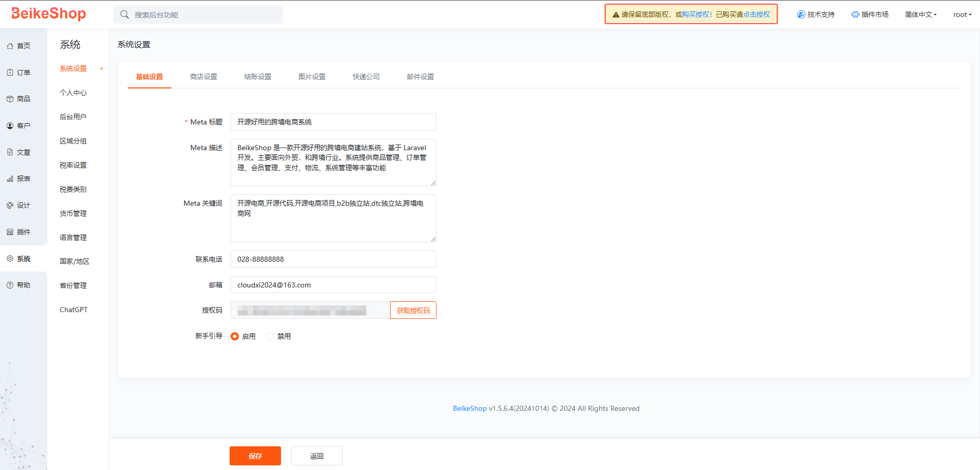Open the 商品 products icon in sidebar
Image resolution: width=980 pixels, height=470 pixels.
click(x=10, y=99)
